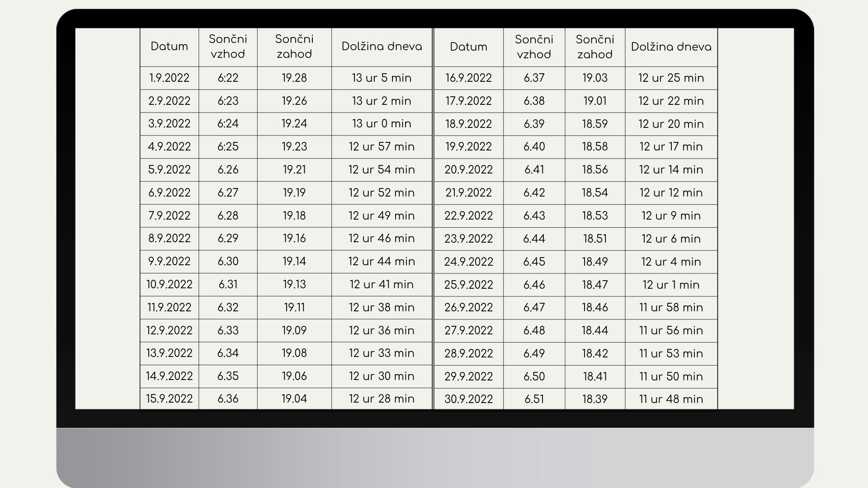This screenshot has width=868, height=488.
Task: Click the date cell 20.9.2022
Action: (x=468, y=170)
